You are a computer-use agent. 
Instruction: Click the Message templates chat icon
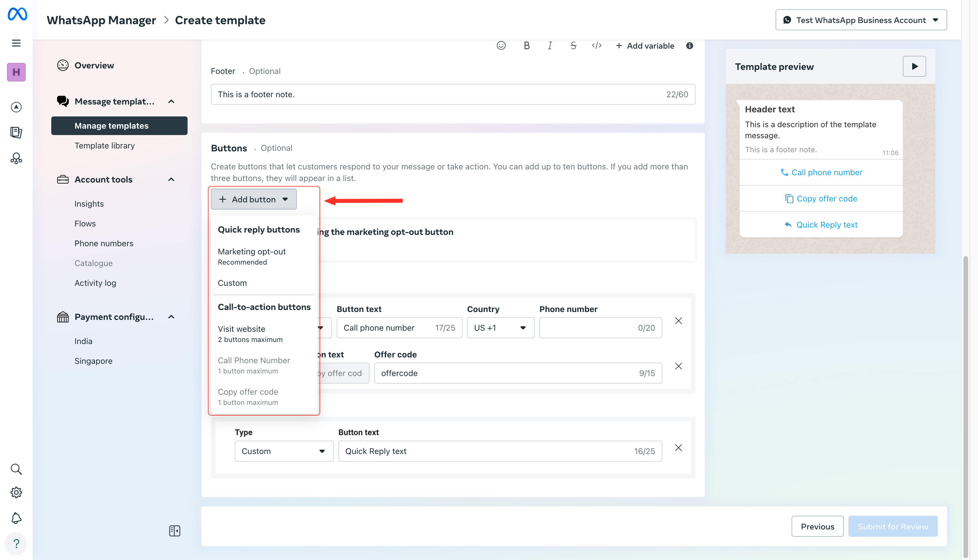pos(63,101)
